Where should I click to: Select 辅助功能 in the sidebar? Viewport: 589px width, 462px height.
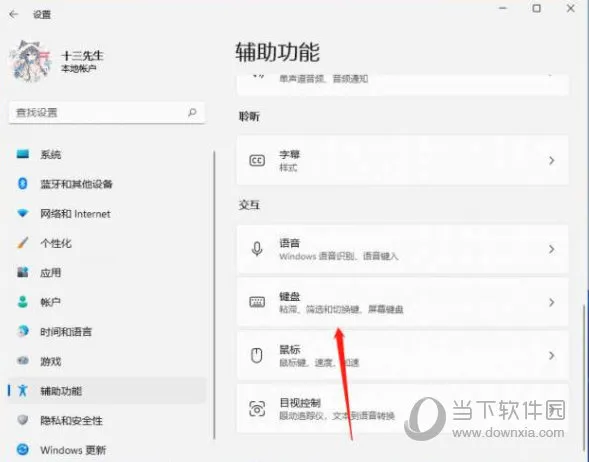pyautogui.click(x=107, y=391)
